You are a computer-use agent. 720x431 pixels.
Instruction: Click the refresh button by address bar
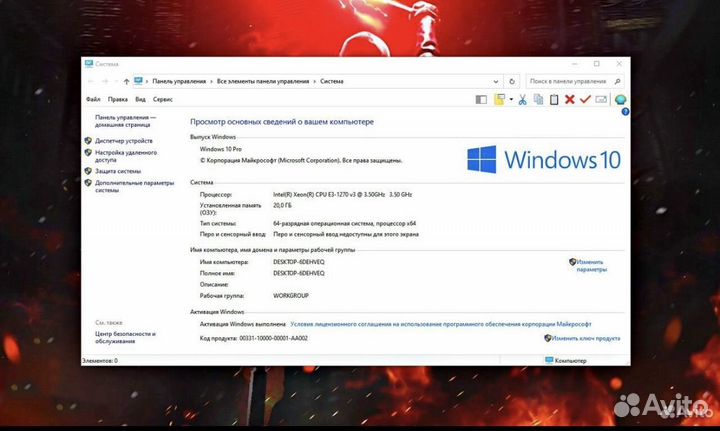[x=513, y=80]
